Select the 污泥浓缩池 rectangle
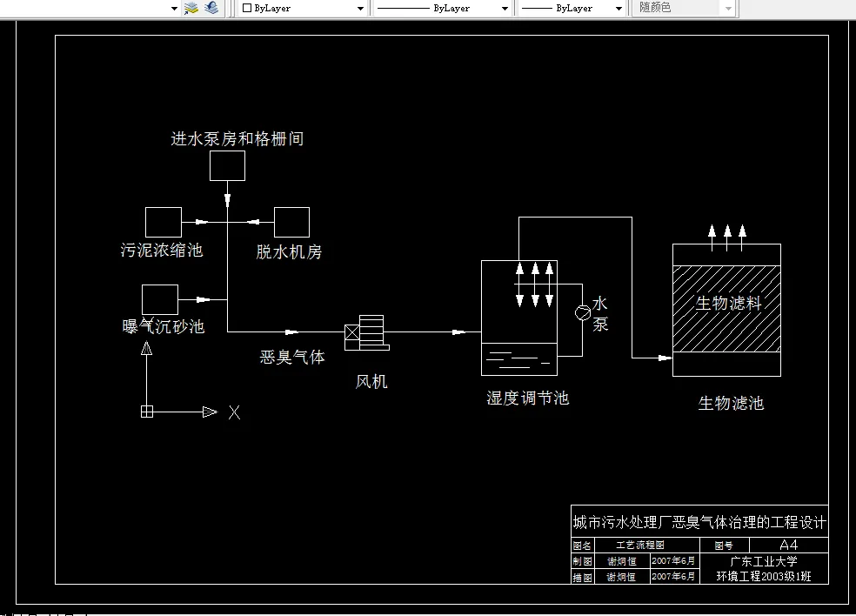Image resolution: width=856 pixels, height=616 pixels. (163, 221)
